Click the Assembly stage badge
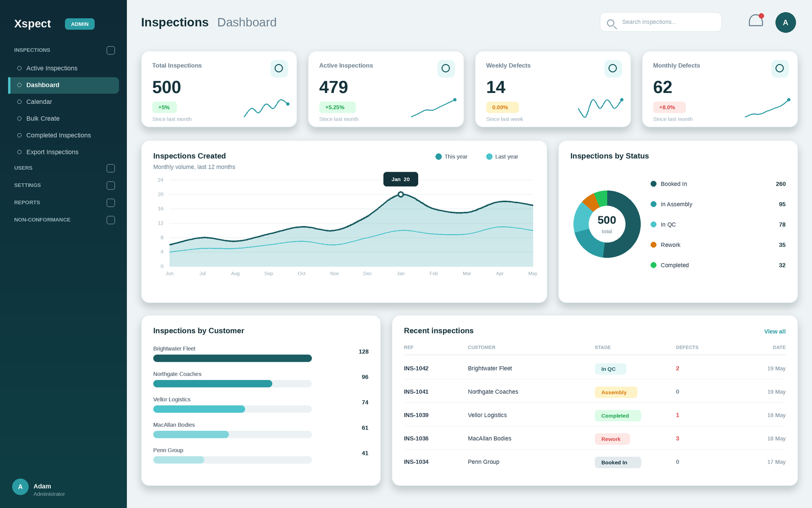Screen dimensions: 812x508 (616, 392)
